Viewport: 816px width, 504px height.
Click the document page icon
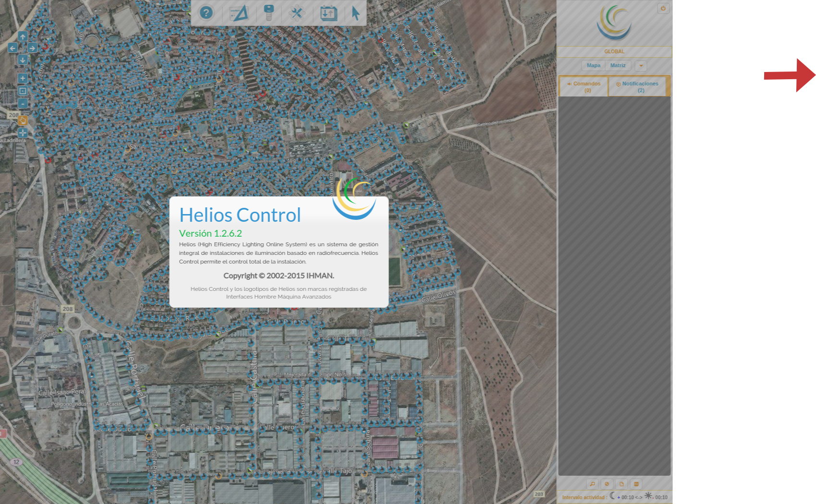[x=621, y=484]
